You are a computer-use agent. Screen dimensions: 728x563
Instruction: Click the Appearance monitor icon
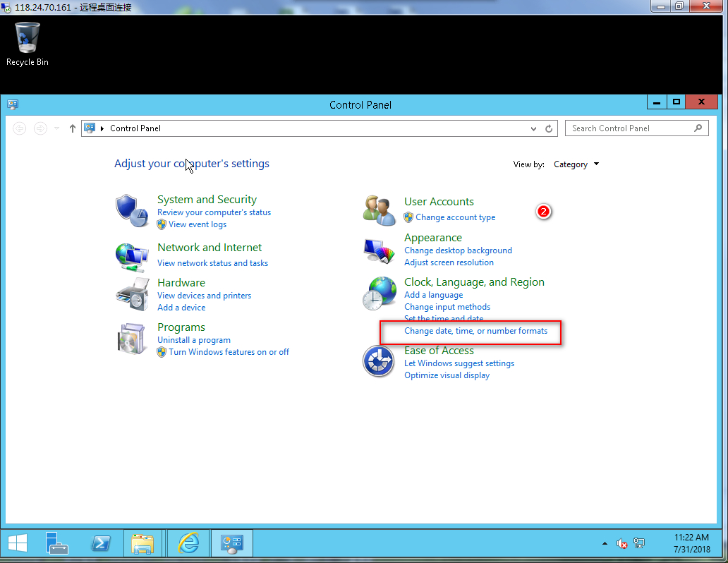point(379,250)
